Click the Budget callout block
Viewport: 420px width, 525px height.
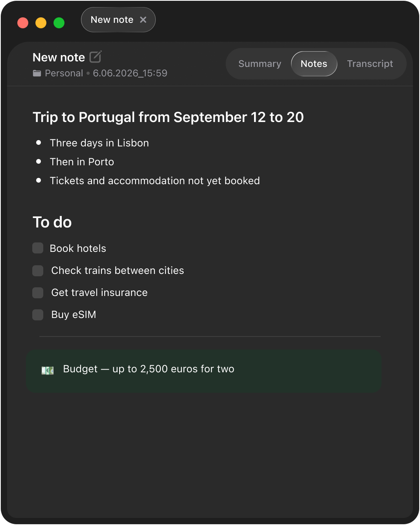coord(204,371)
